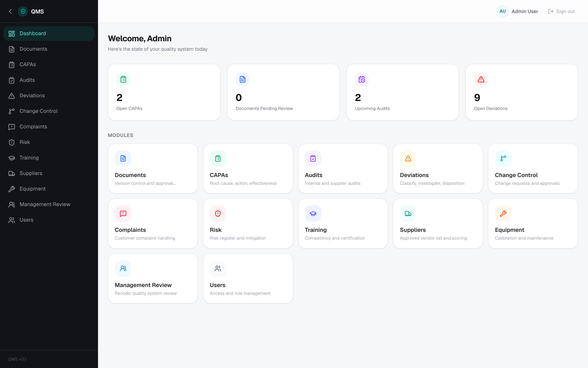Navigate to Equipment in the sidebar

click(49, 189)
